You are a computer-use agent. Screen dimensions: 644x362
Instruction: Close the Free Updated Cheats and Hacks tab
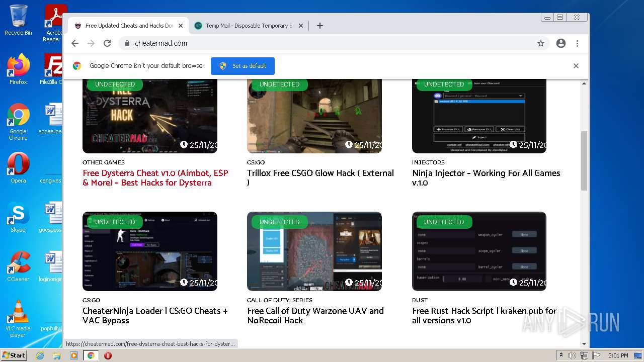181,26
